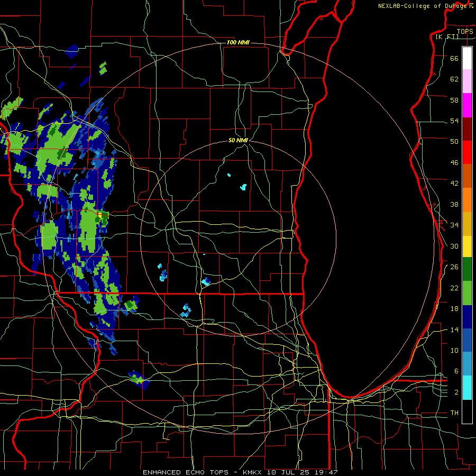Click the white swatch in the tops legend
Screen dimensions: 476x476
pos(467,58)
